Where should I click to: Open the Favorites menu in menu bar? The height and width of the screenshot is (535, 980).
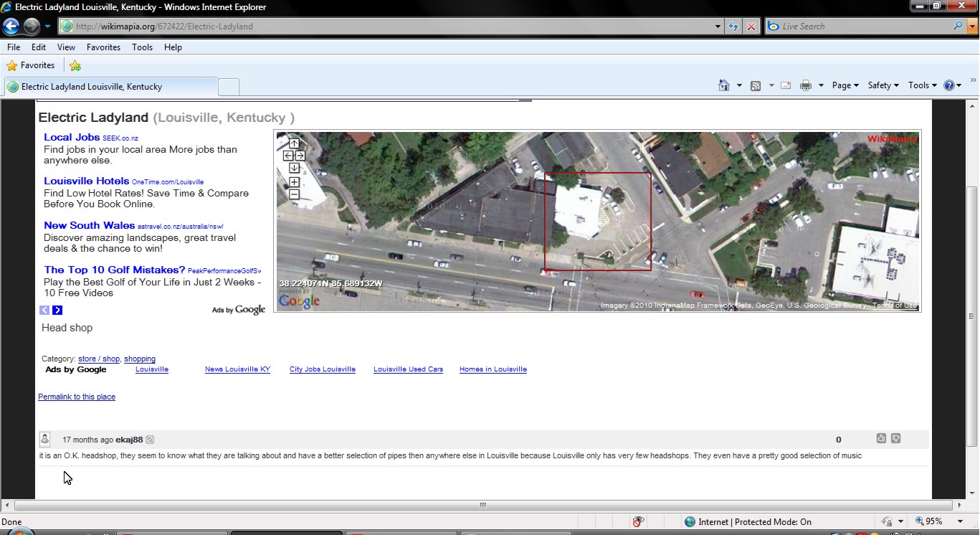pos(103,47)
